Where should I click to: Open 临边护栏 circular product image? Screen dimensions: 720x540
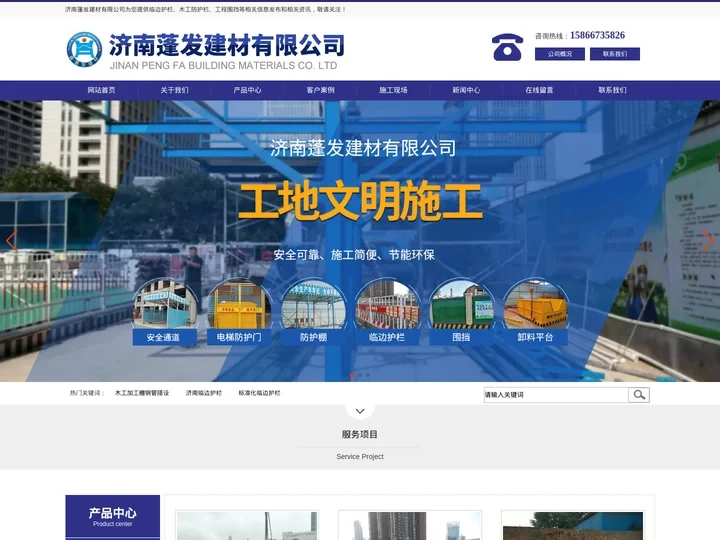point(387,304)
